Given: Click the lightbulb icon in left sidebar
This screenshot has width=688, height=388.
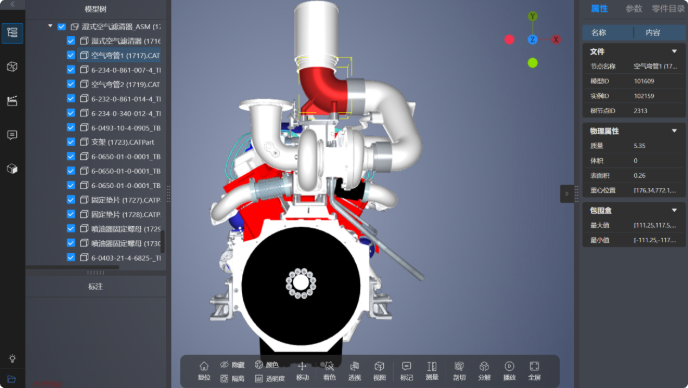Looking at the screenshot, I should [x=12, y=359].
